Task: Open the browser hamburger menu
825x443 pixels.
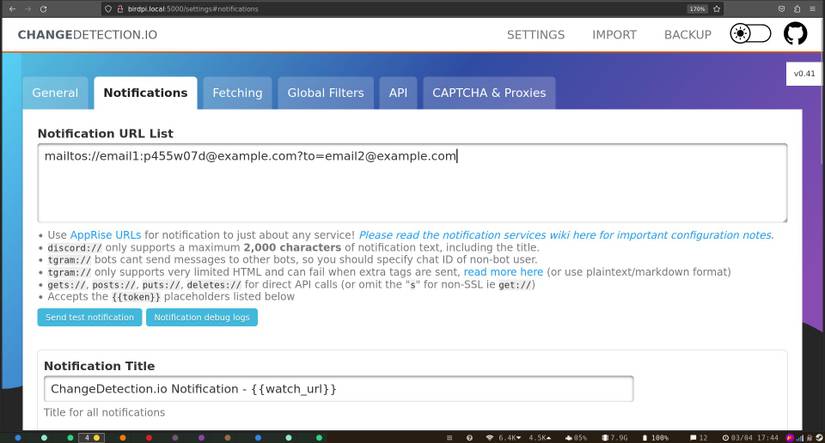Action: pos(812,9)
